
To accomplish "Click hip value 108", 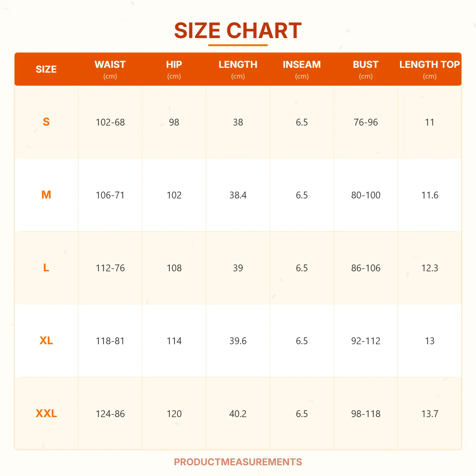I will click(x=174, y=268).
